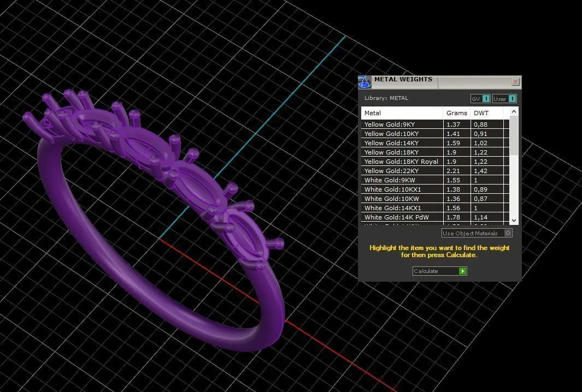582x392 pixels.
Task: Click the 1.37 grams value
Action: (453, 124)
